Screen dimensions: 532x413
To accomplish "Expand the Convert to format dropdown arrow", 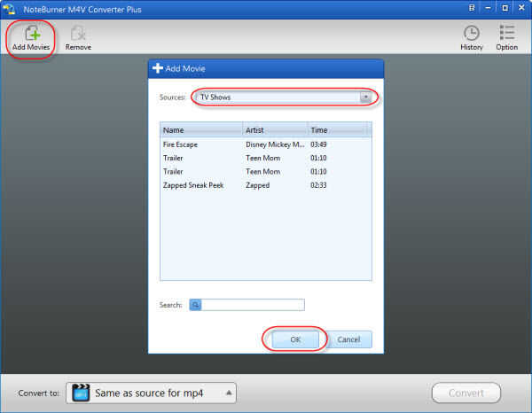I will click(x=229, y=393).
